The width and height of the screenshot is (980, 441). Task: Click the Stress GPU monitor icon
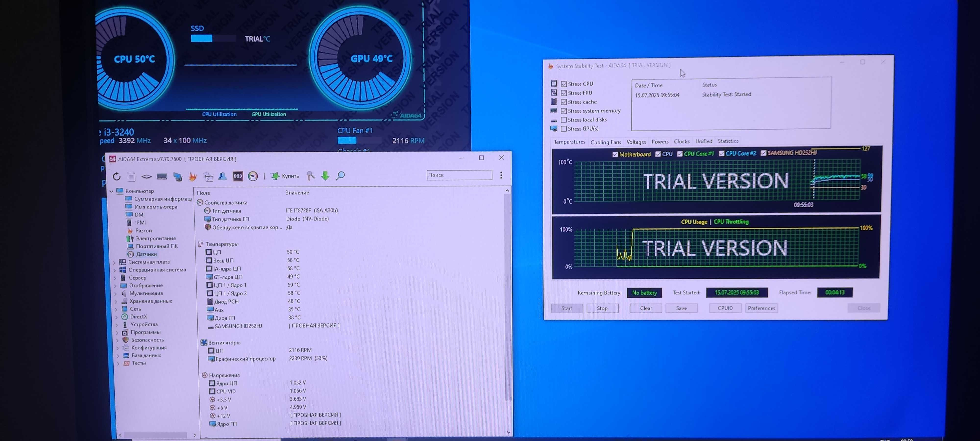tap(554, 129)
